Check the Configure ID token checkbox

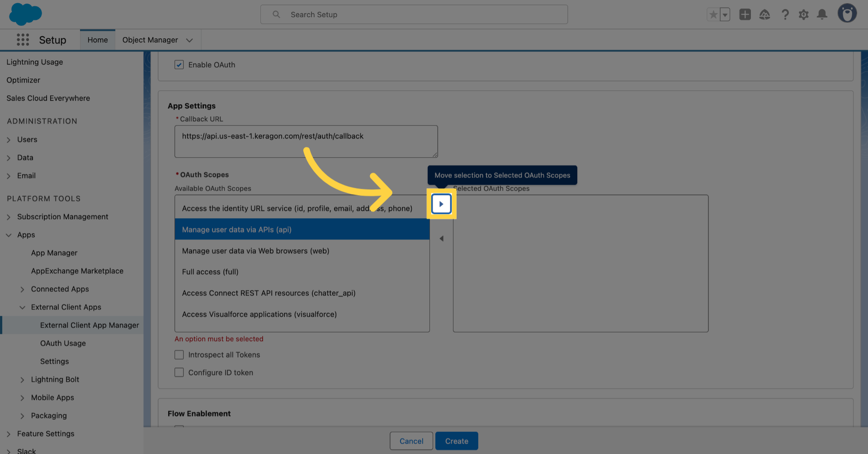click(179, 372)
